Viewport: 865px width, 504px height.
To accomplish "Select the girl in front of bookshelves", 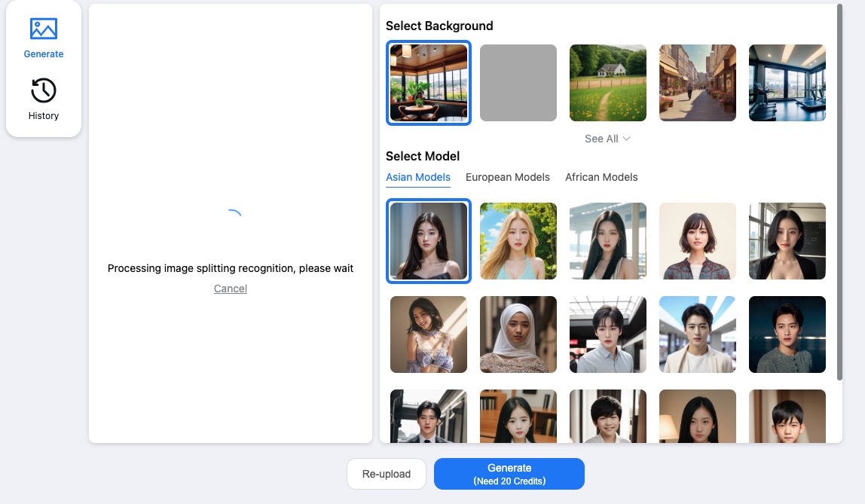I will [x=518, y=417].
